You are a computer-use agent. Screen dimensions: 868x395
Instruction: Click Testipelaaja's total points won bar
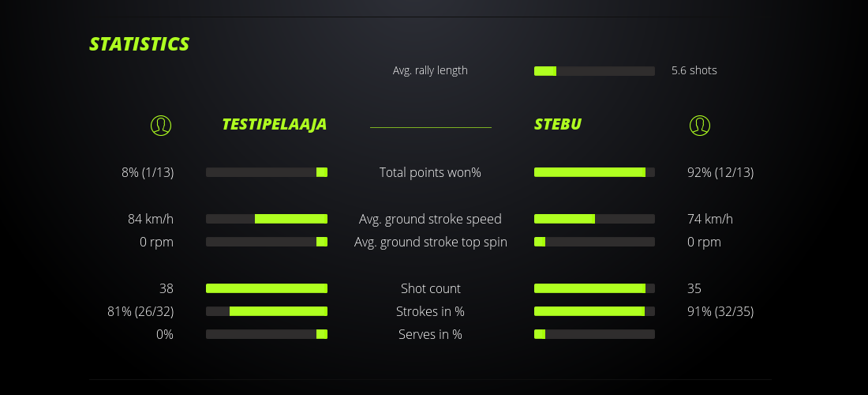[x=267, y=172]
